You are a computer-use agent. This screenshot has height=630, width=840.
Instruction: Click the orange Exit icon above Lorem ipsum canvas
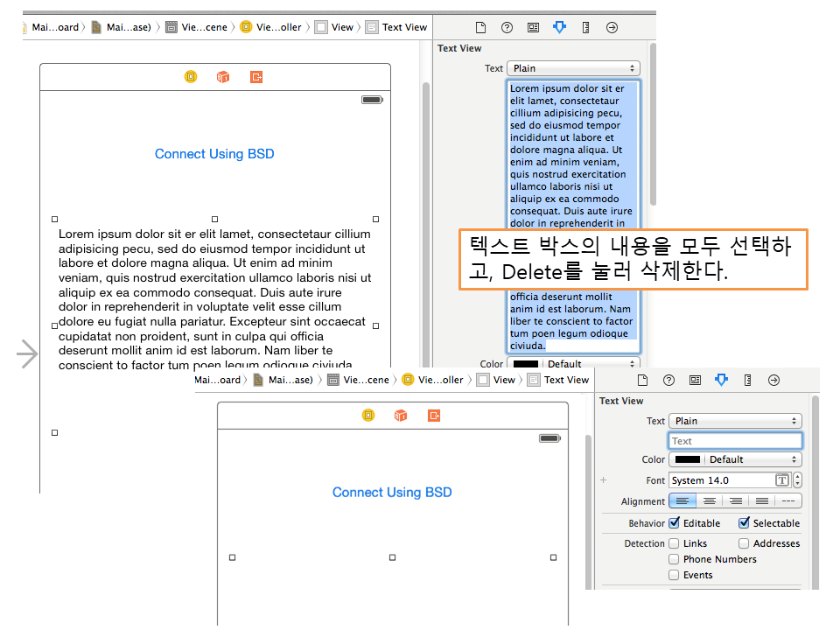tap(255, 77)
